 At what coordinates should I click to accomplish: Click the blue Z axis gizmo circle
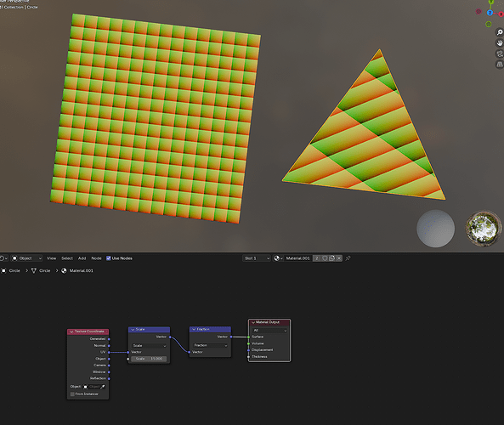click(490, 13)
